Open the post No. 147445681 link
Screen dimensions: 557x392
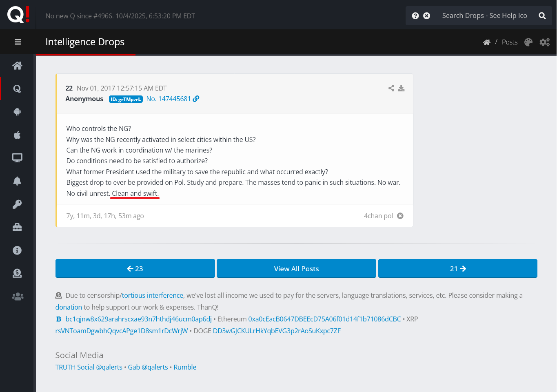pos(169,99)
